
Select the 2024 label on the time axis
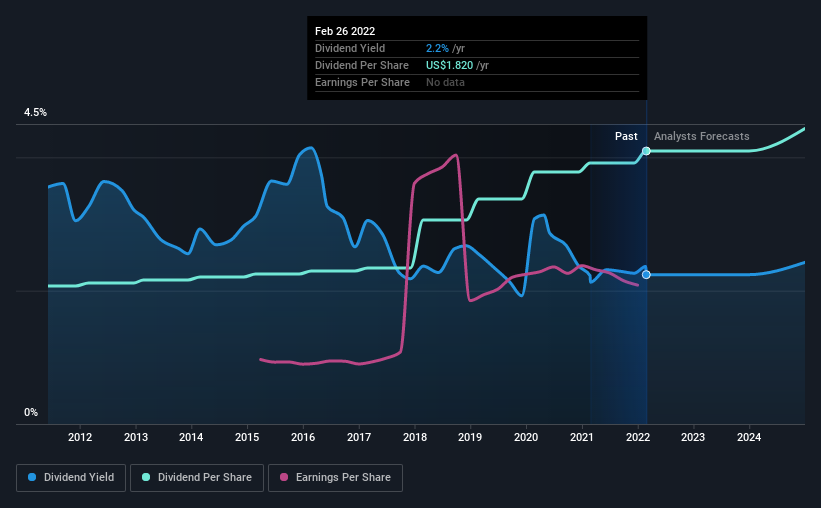click(x=749, y=437)
